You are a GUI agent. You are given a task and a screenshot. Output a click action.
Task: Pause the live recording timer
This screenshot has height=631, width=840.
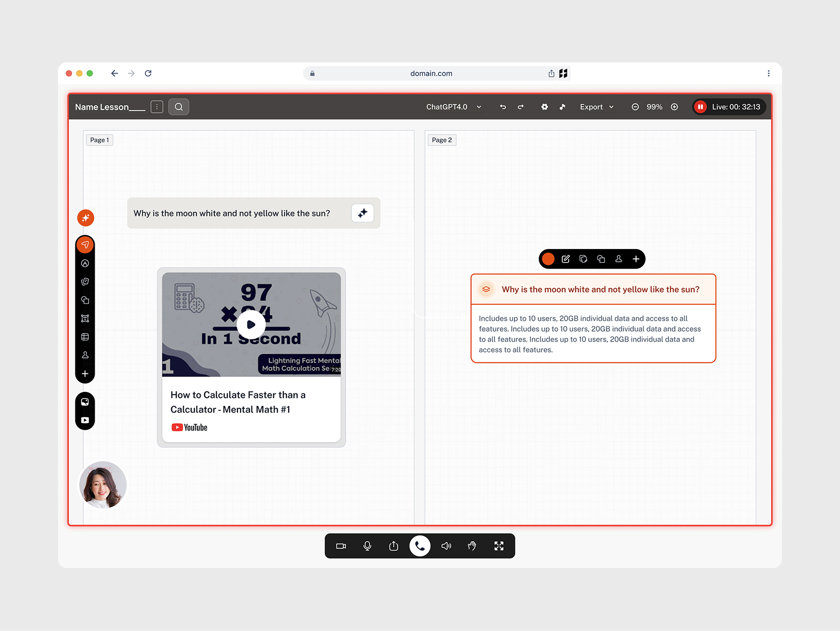click(700, 107)
